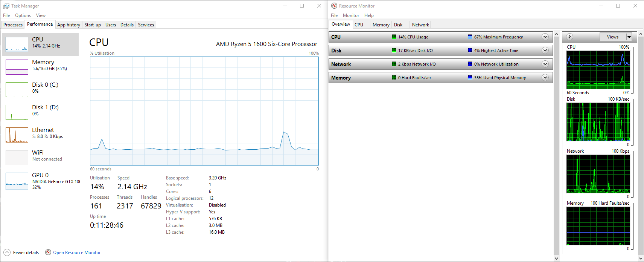Select the Disk 1 (D:) sidebar thumbnail
The image size is (644, 262).
pos(17,112)
